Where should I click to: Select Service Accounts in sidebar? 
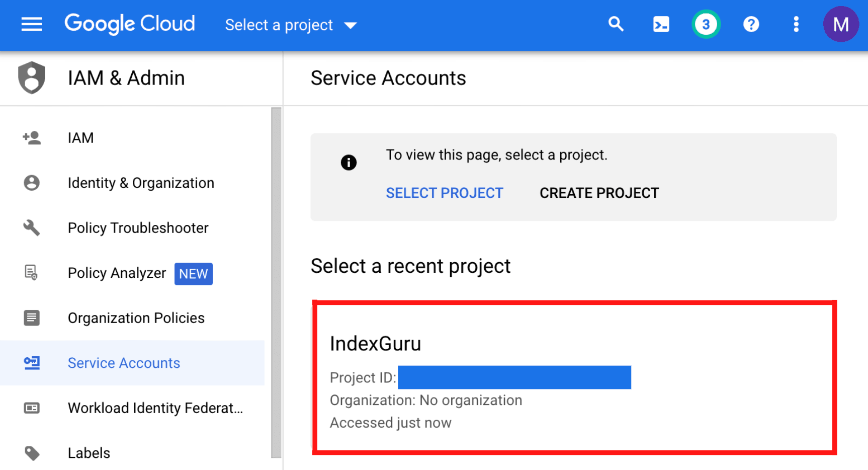coord(132,363)
